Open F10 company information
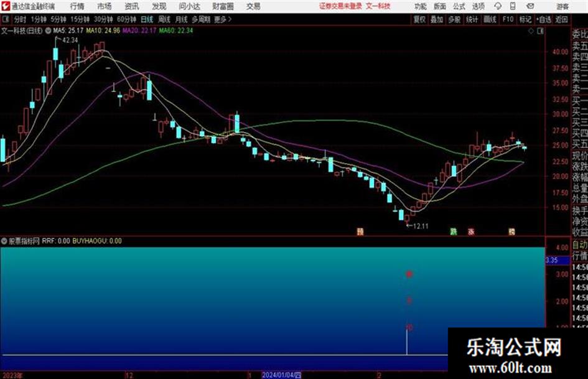 (508, 19)
